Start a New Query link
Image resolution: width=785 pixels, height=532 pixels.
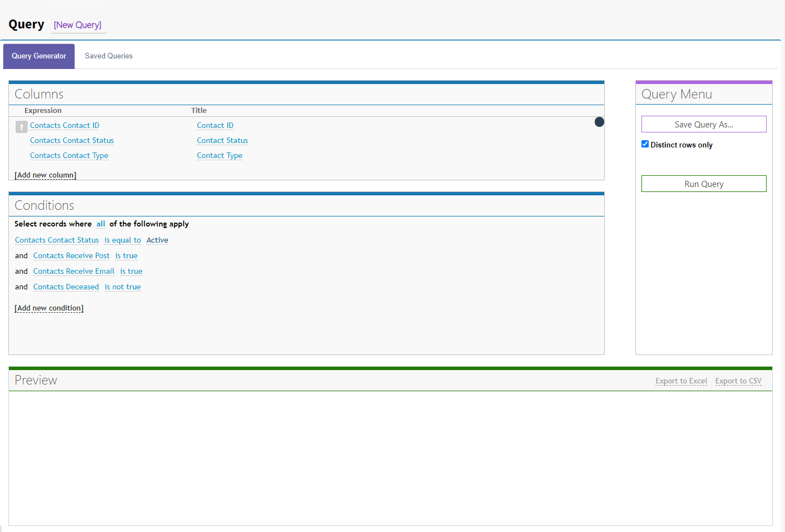tap(77, 25)
